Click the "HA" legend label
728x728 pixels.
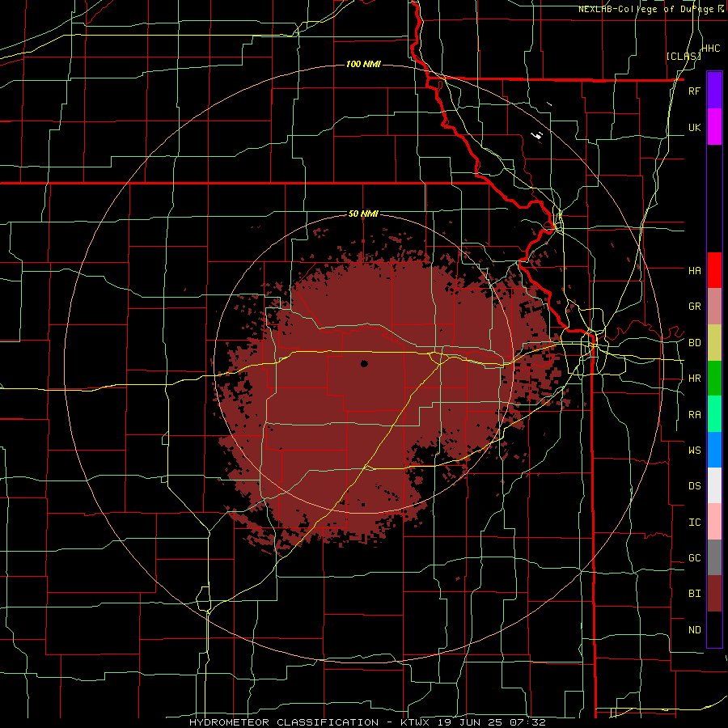coord(694,271)
